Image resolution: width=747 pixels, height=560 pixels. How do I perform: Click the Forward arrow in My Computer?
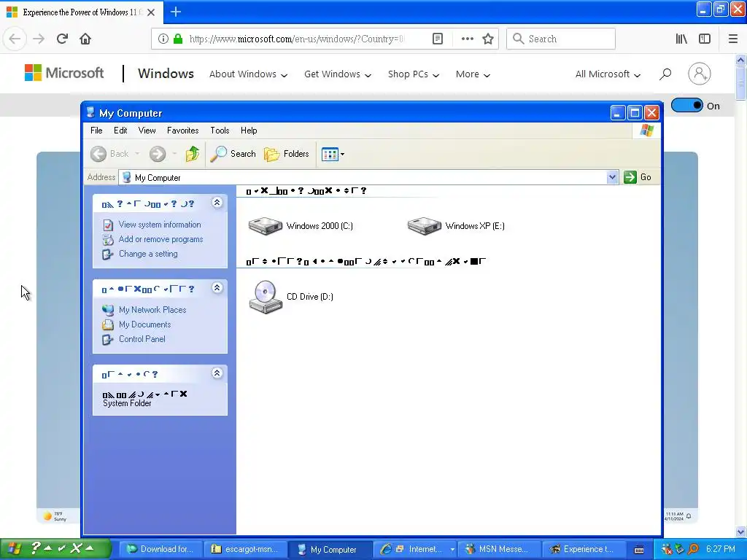click(158, 154)
